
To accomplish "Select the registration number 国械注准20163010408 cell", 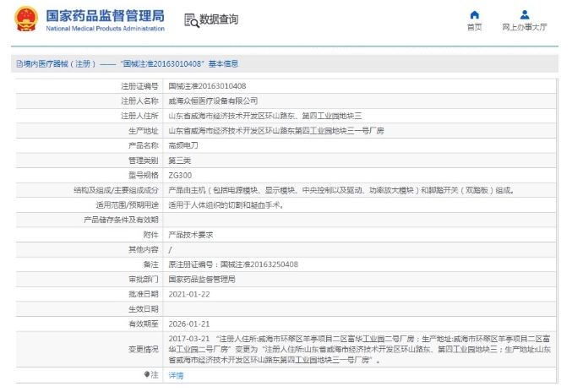I will click(207, 86).
